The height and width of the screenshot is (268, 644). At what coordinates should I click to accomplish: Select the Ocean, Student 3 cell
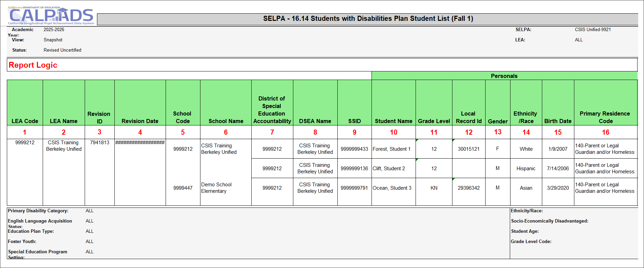tap(392, 188)
